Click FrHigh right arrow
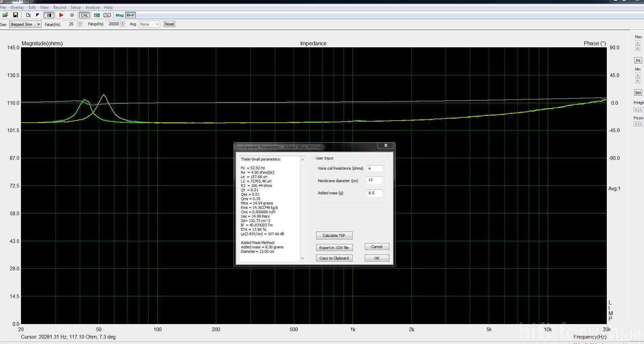This screenshot has width=644, height=344. 641,109
